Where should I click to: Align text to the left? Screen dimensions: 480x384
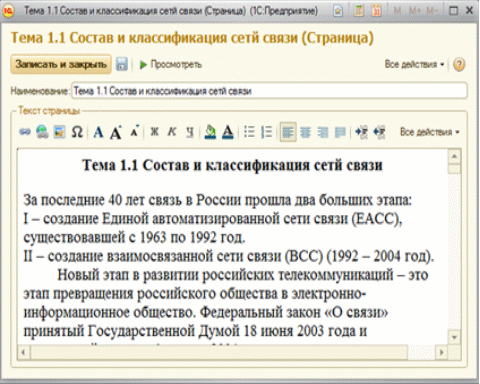(288, 132)
